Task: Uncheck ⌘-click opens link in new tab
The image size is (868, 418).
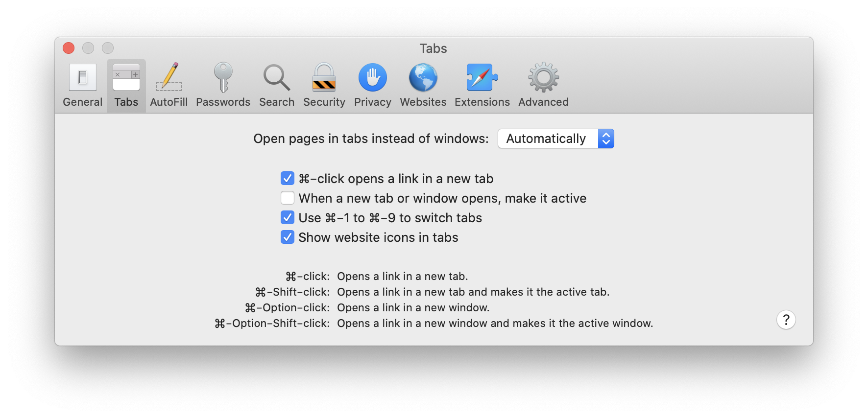Action: pyautogui.click(x=288, y=178)
